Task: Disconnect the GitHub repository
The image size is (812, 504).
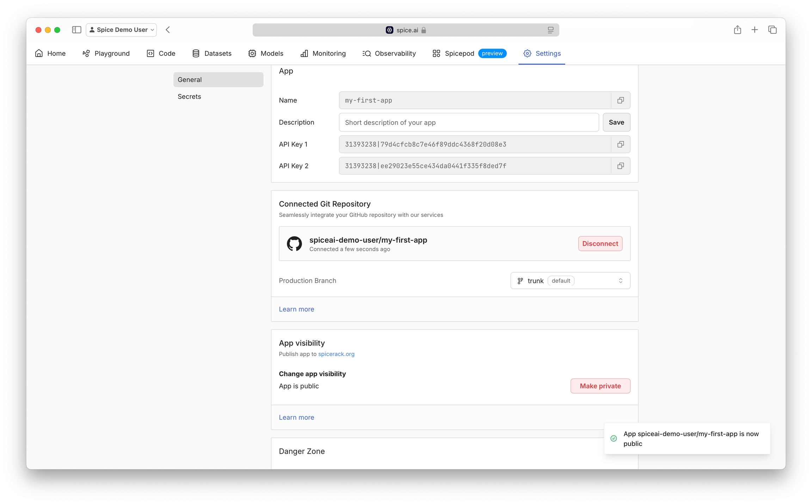Action: pos(600,244)
